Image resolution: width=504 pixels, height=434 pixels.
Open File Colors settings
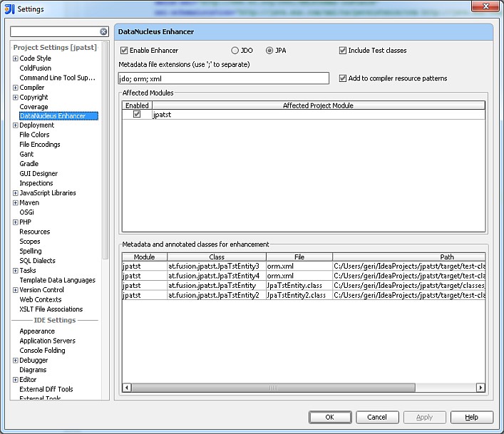click(x=34, y=135)
